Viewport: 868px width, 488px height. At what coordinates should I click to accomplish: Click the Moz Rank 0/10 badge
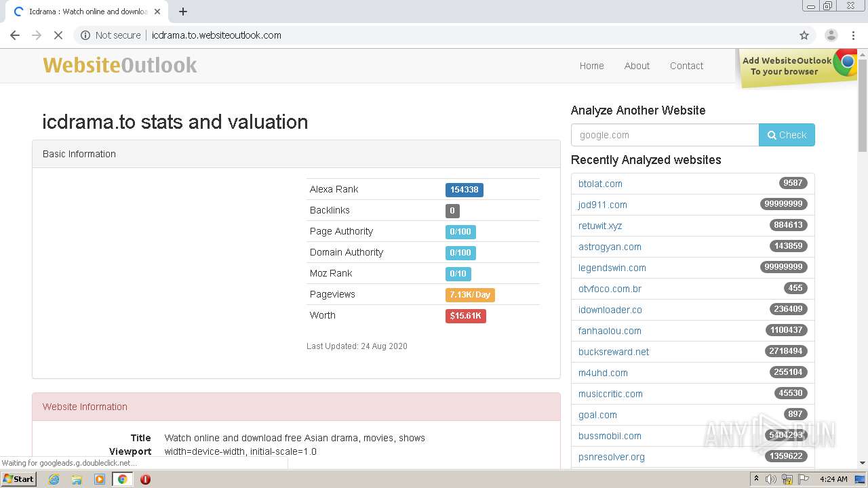pyautogui.click(x=458, y=274)
